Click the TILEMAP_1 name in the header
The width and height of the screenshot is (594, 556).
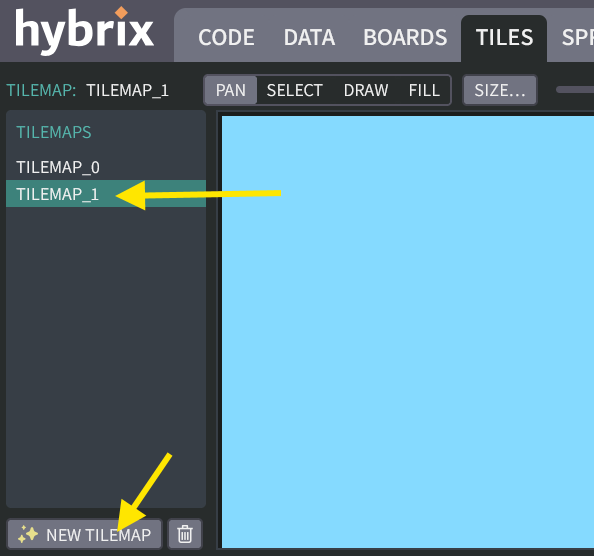128,90
